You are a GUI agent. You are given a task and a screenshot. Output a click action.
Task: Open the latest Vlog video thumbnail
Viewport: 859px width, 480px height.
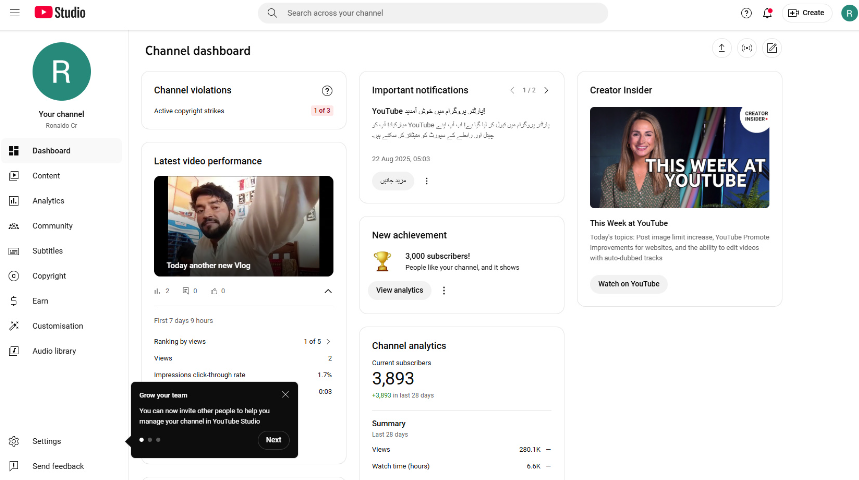tap(243, 226)
